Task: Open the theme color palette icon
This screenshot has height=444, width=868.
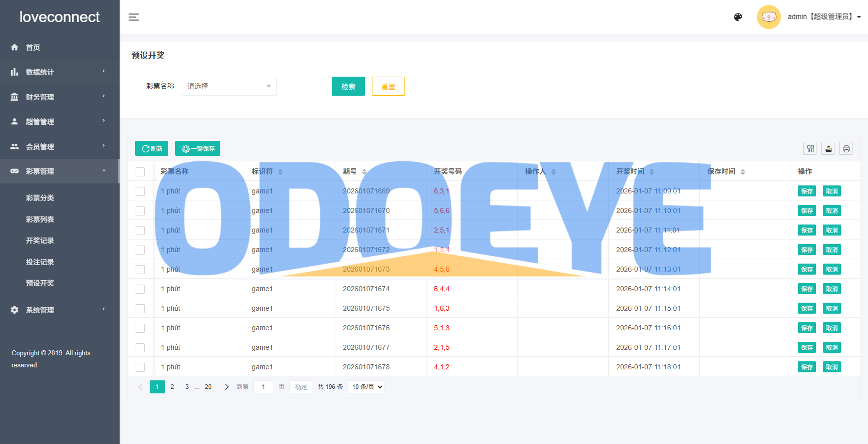Action: pyautogui.click(x=738, y=17)
